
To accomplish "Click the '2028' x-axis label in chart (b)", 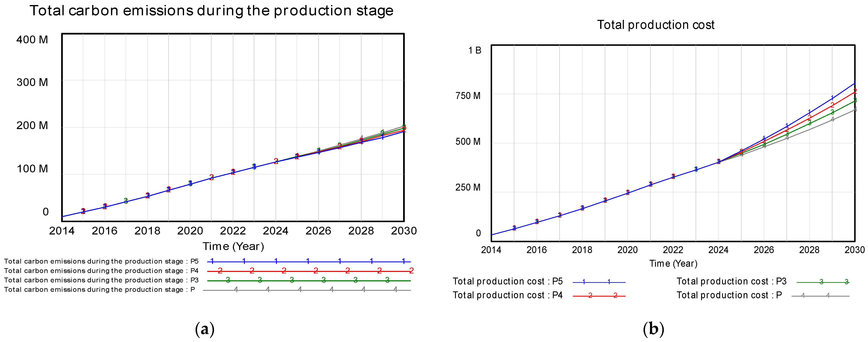I will coord(809,250).
